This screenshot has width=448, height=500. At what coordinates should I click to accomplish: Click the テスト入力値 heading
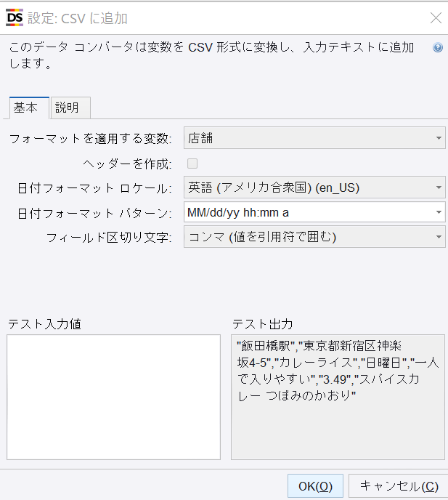[44, 324]
